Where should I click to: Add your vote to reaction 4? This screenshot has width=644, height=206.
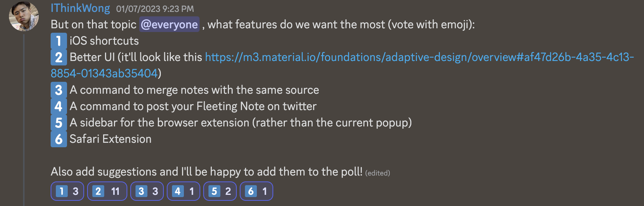(184, 191)
